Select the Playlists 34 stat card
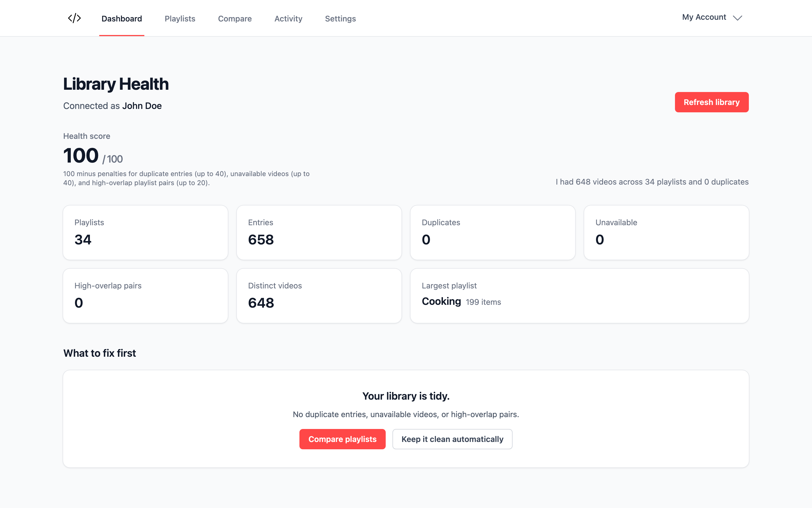The width and height of the screenshot is (812, 508). click(x=145, y=233)
